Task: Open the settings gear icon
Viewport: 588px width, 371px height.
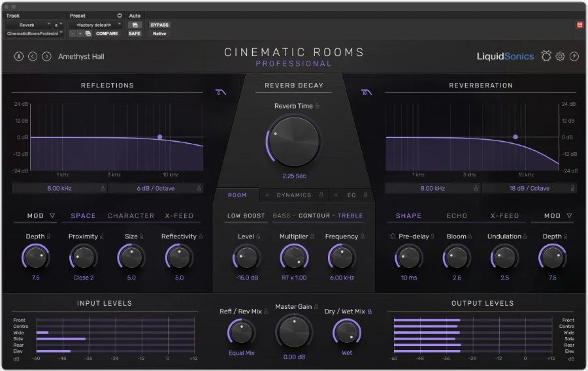Action: 560,56
